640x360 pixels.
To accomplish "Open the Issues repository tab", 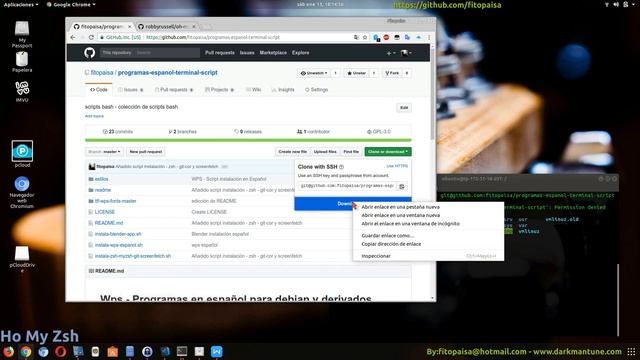I will tap(131, 90).
